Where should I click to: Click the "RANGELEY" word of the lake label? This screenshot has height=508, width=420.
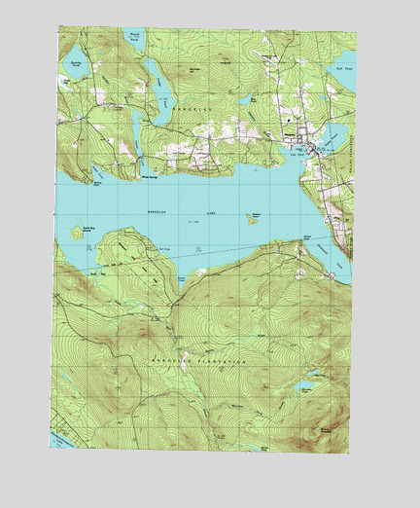tap(157, 212)
